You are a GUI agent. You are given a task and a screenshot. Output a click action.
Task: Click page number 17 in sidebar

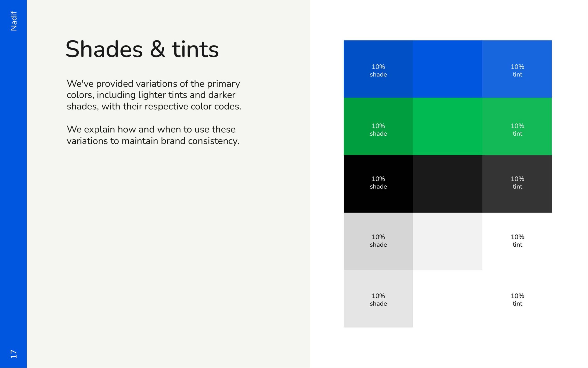pos(14,354)
